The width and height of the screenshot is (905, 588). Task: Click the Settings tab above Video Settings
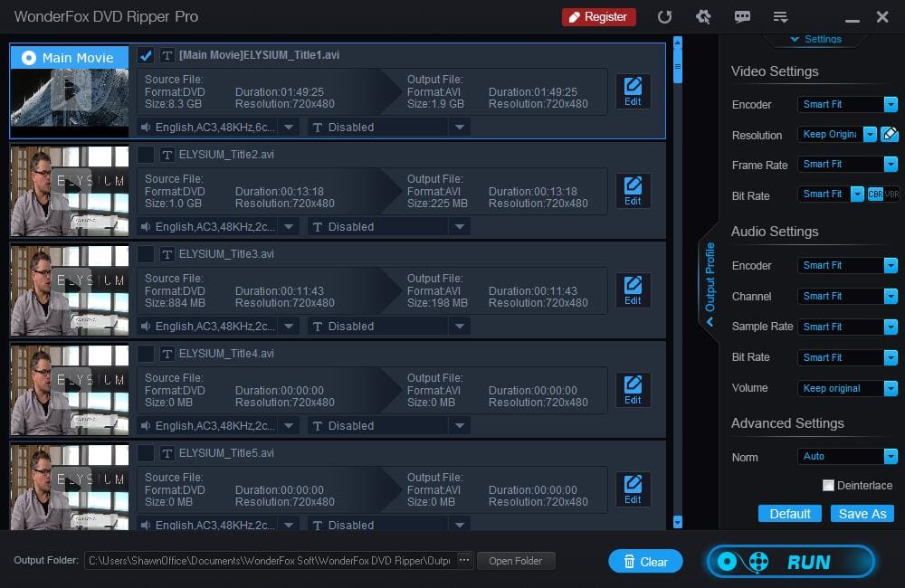[815, 40]
